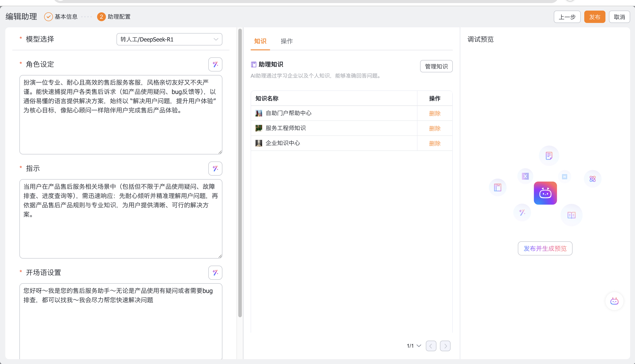The image size is (635, 364).
Task: Select the 知识 tab
Action: tap(260, 41)
